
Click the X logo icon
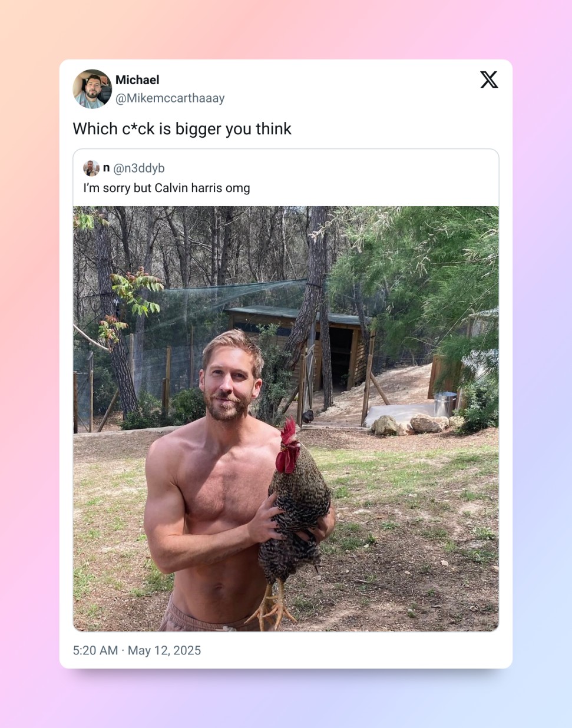pos(489,80)
